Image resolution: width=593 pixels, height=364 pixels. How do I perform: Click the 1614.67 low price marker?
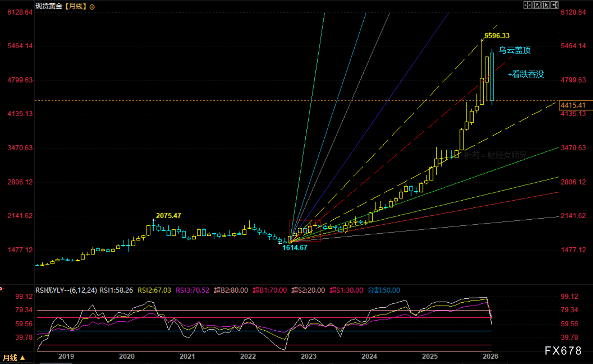294,248
